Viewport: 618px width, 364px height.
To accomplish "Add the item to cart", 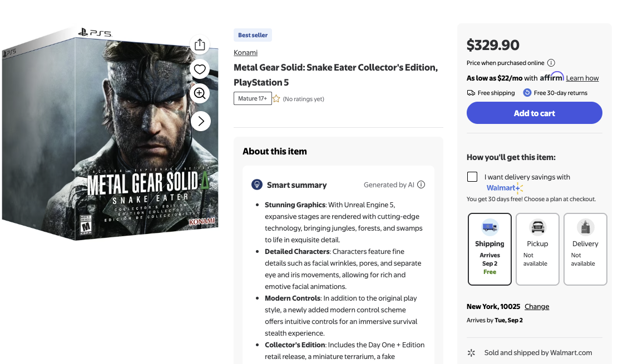I will coord(534,112).
